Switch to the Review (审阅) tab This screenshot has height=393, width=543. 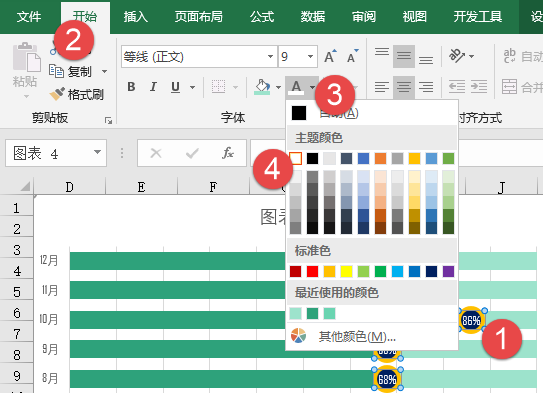point(364,17)
